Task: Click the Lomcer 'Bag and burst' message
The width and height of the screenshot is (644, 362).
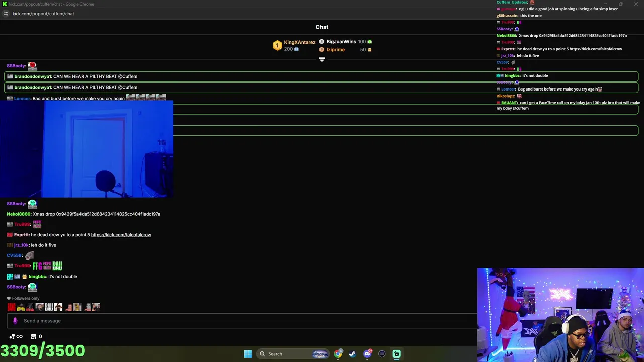Action: (x=86, y=98)
